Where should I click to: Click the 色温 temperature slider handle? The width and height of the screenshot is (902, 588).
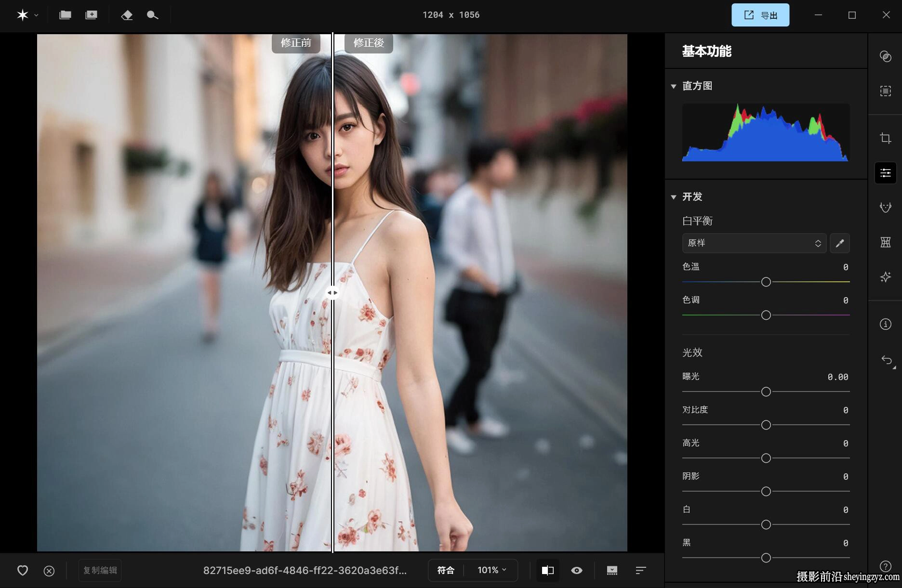click(766, 282)
